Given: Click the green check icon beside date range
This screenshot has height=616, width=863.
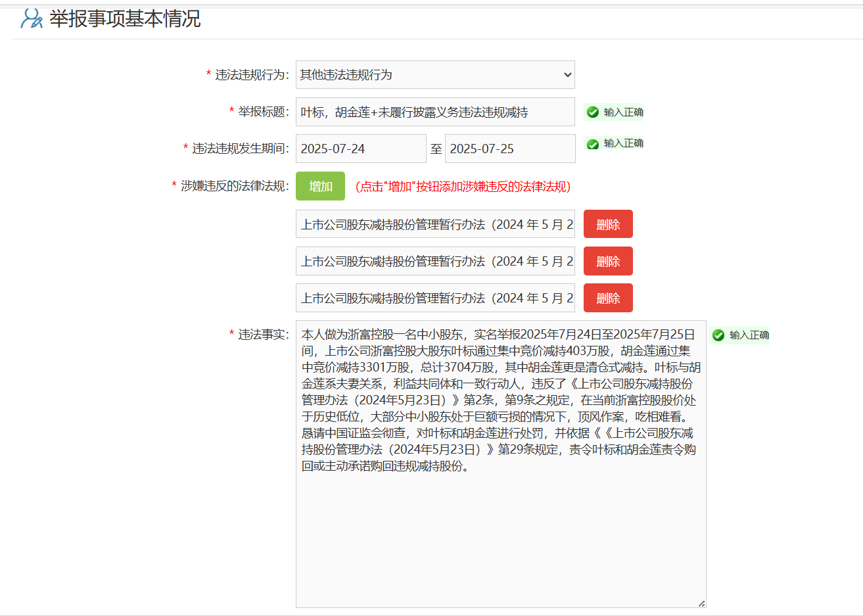Looking at the screenshot, I should [592, 144].
